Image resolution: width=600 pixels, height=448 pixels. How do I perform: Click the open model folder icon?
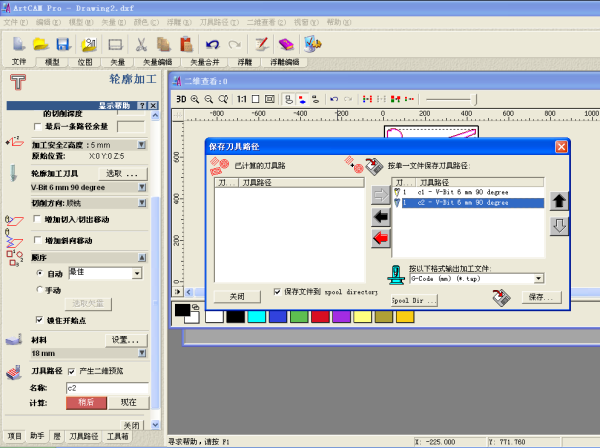[89, 44]
